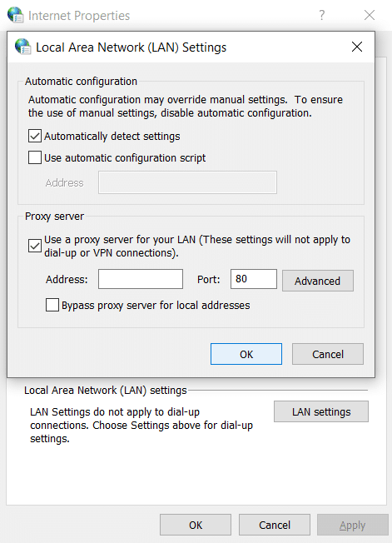Viewport: 392px width, 543px height.
Task: Click the Port field showing 80
Action: (x=254, y=279)
